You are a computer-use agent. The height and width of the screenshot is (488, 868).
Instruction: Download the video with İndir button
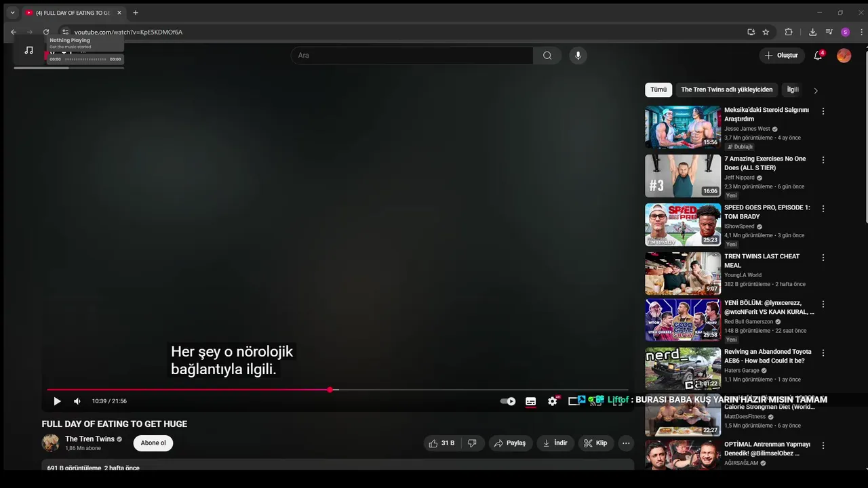click(x=555, y=443)
